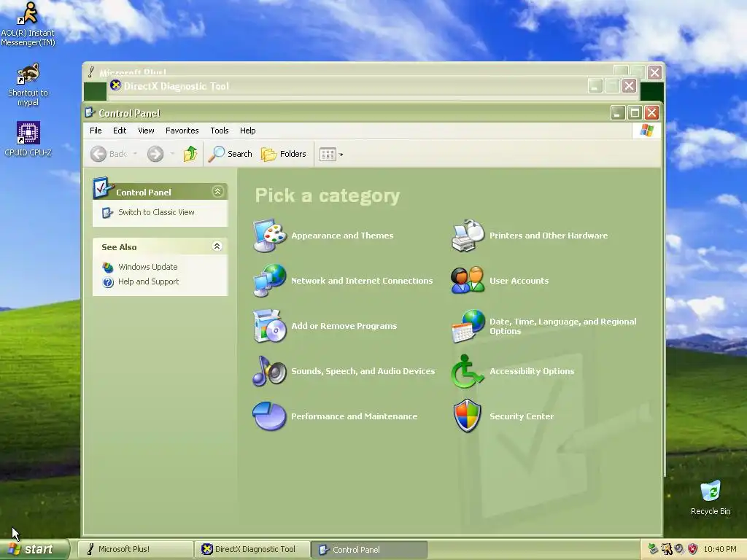
Task: Open Sounds, Speech, and Audio Devices icon
Action: [270, 371]
